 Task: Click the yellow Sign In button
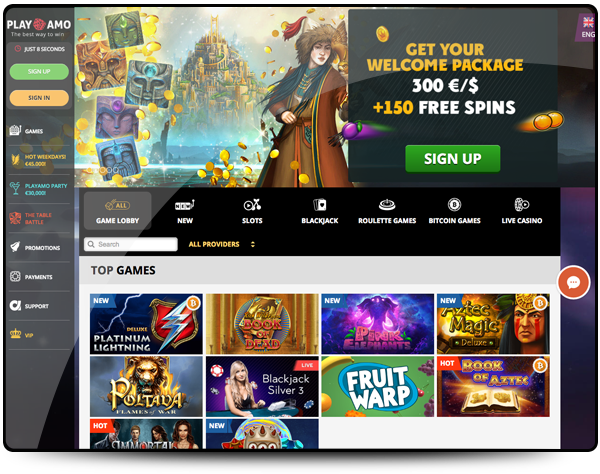point(39,98)
